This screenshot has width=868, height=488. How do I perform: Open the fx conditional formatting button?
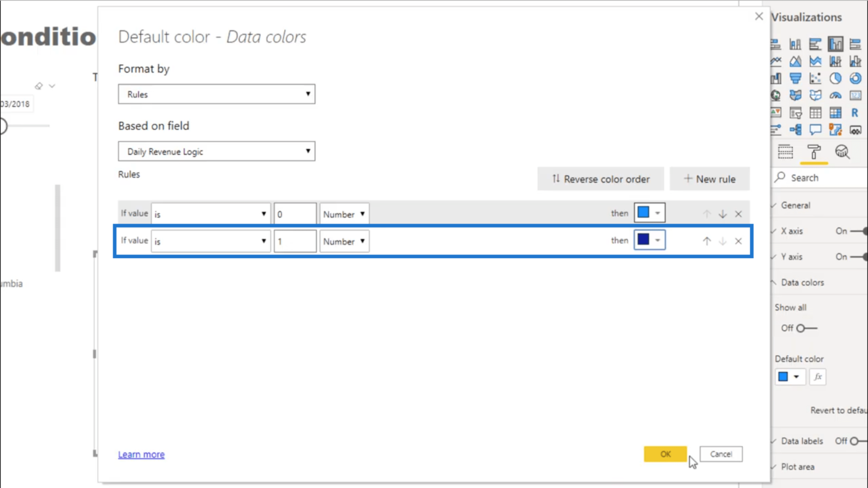coord(817,377)
